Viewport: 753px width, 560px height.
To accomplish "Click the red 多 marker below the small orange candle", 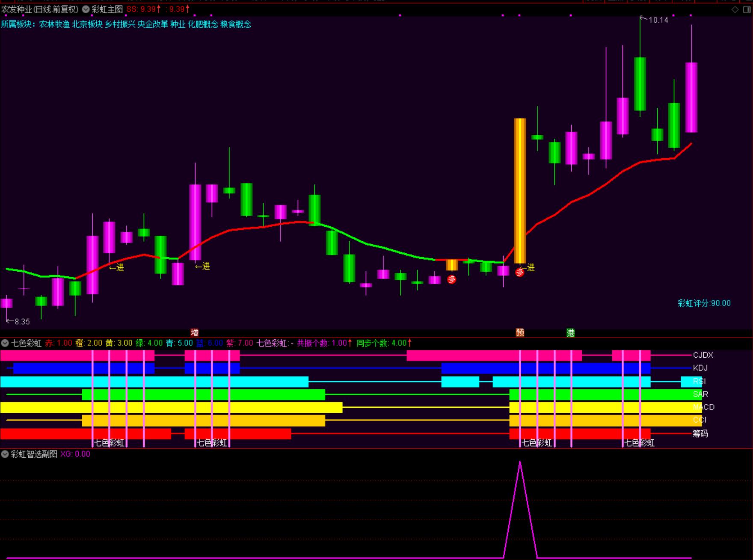I will click(x=451, y=279).
